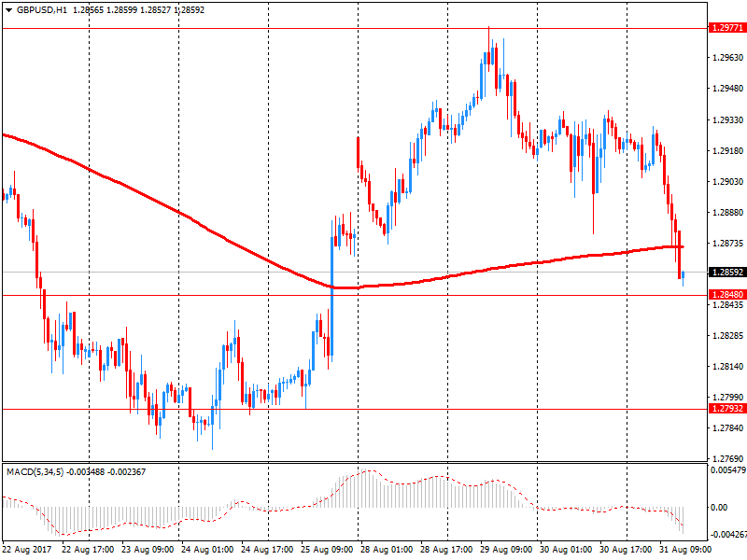Click the 1.27690 price scale value
The height and width of the screenshot is (560, 747).
[727, 459]
